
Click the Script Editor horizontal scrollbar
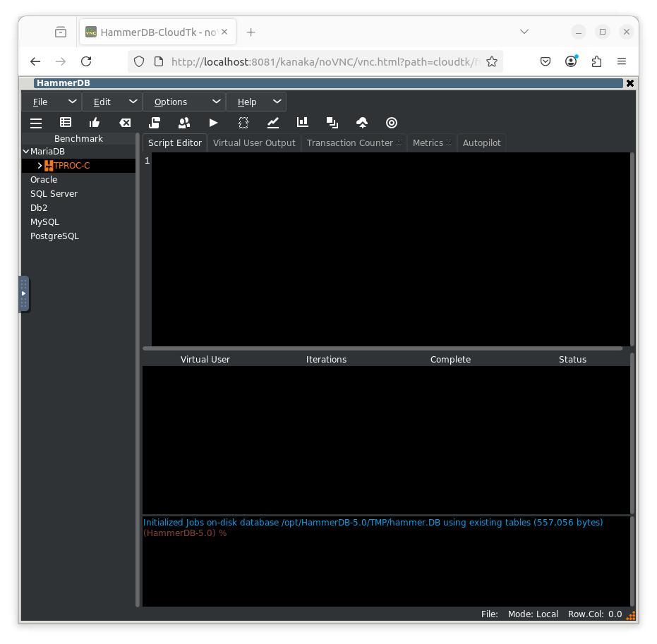click(x=382, y=348)
